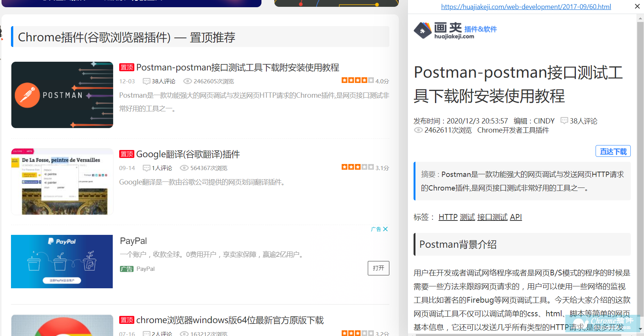This screenshot has width=644, height=336.
Task: Open chrome浏览器windows版64位 download title
Action: (230, 320)
